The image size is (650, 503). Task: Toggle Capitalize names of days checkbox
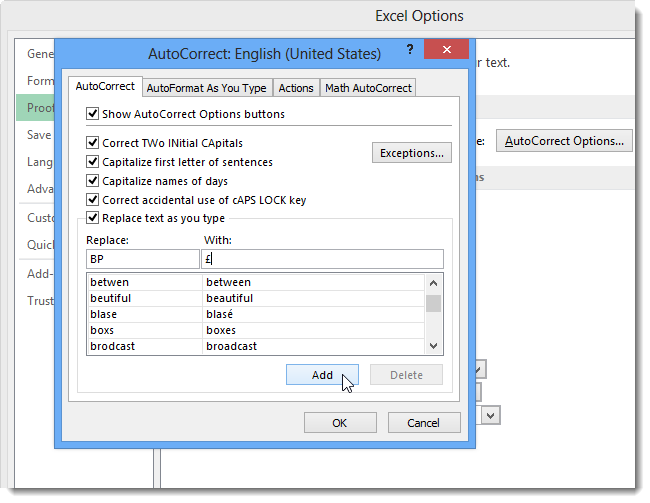tap(93, 181)
